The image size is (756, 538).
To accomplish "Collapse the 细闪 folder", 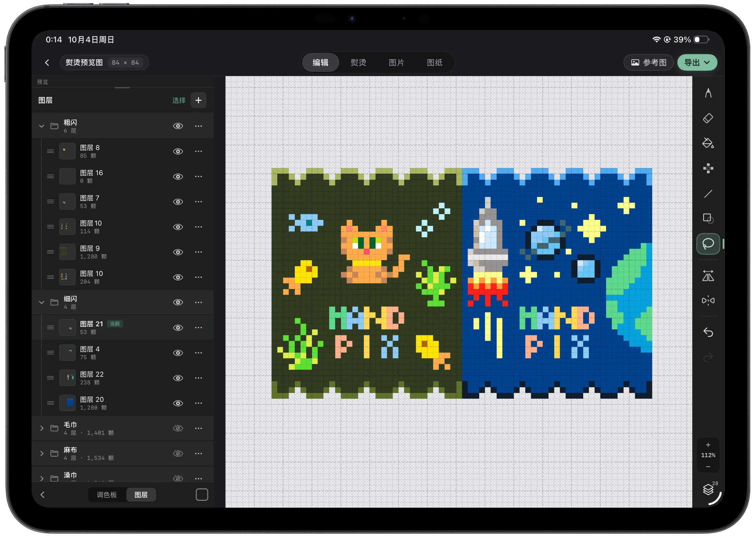I will [41, 302].
